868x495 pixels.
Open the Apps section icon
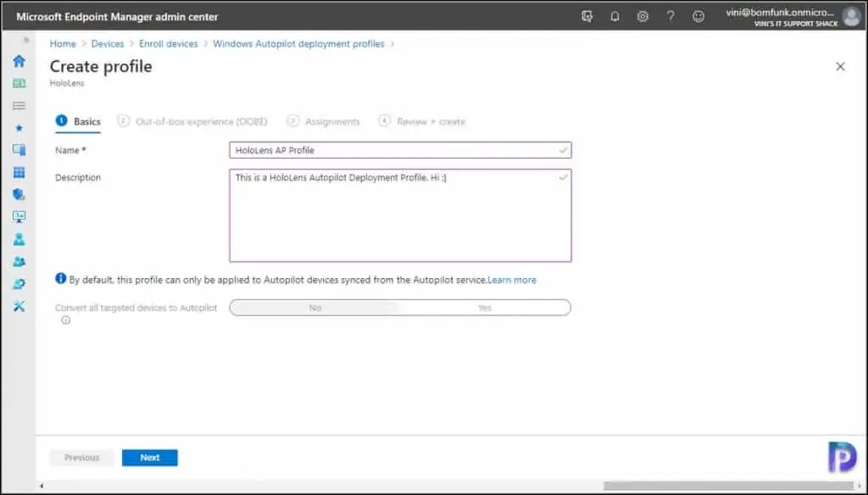pyautogui.click(x=19, y=172)
